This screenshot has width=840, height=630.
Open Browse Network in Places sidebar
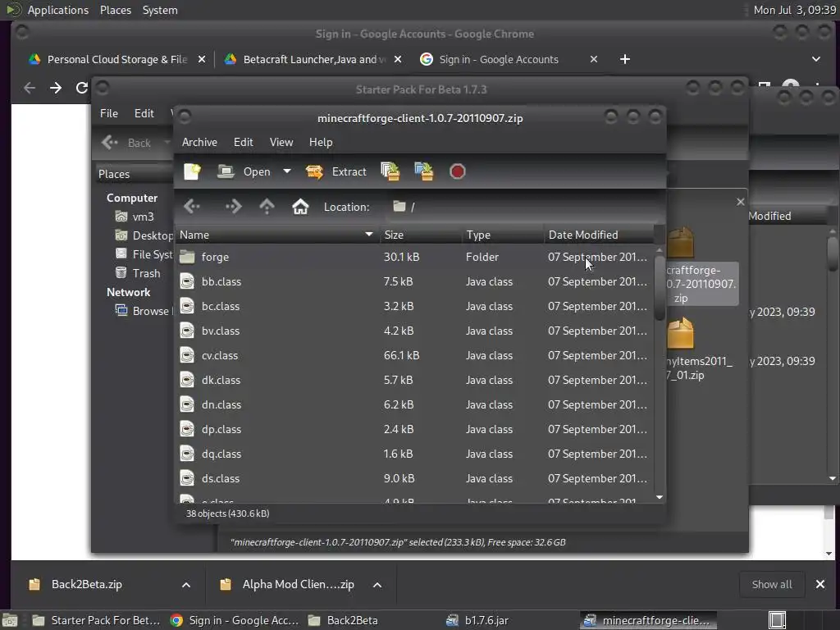coord(144,311)
